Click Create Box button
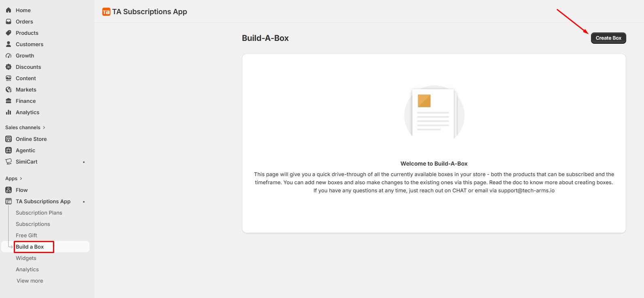644x298 pixels. tap(608, 38)
